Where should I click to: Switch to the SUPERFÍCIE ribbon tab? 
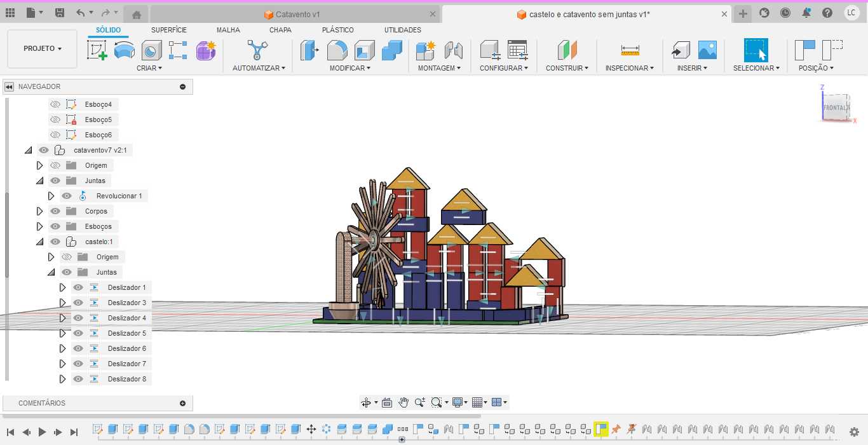click(x=169, y=30)
